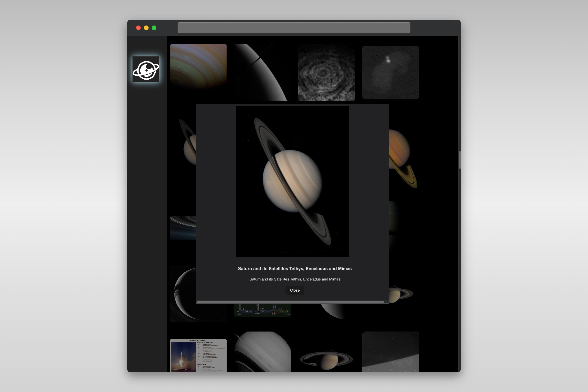This screenshot has height=392, width=588.
Task: Open the dark Saturn limb with ring-line thumbnail
Action: [262, 73]
